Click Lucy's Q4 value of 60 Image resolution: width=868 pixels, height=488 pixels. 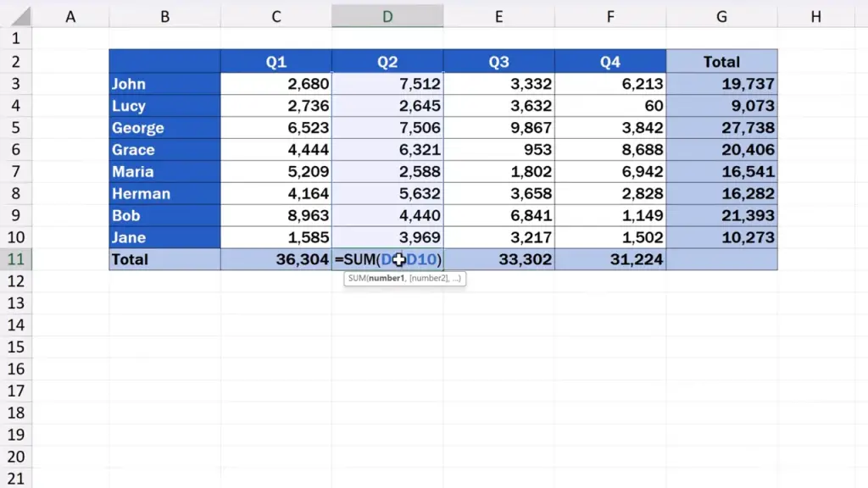click(x=610, y=106)
